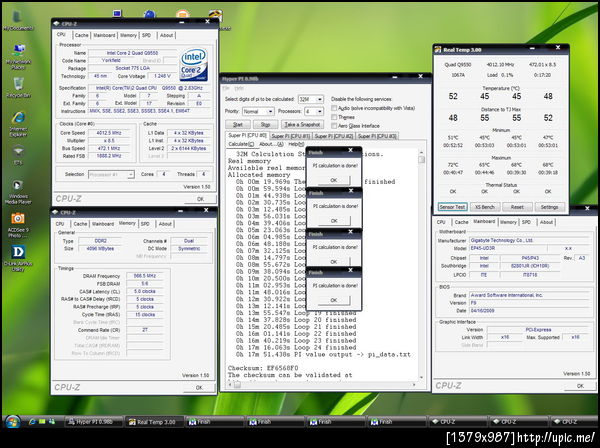Switch to Hyper PI 0.99b taskbar button

pos(93,422)
